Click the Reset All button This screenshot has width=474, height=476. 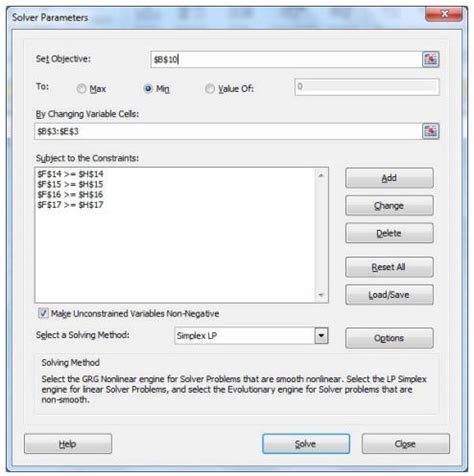pyautogui.click(x=389, y=267)
